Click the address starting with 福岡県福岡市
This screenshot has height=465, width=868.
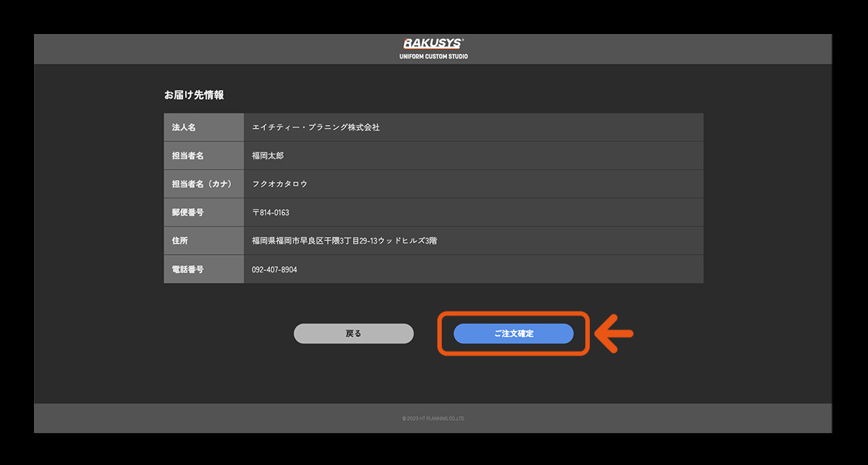coord(344,241)
